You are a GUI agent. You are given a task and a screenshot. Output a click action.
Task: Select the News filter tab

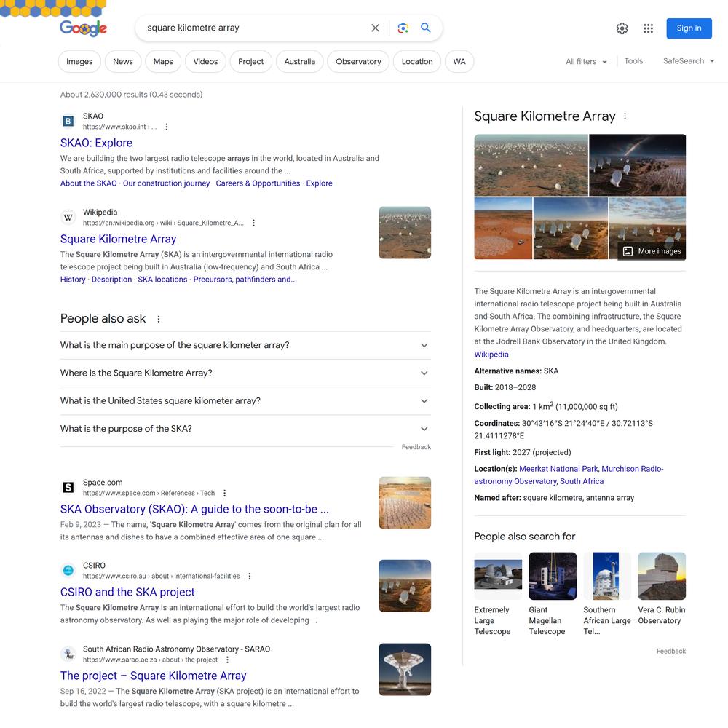click(123, 61)
